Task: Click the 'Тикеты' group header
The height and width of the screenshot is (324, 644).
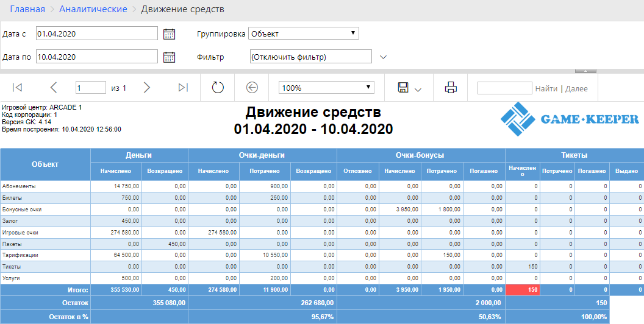Action: coord(574,155)
